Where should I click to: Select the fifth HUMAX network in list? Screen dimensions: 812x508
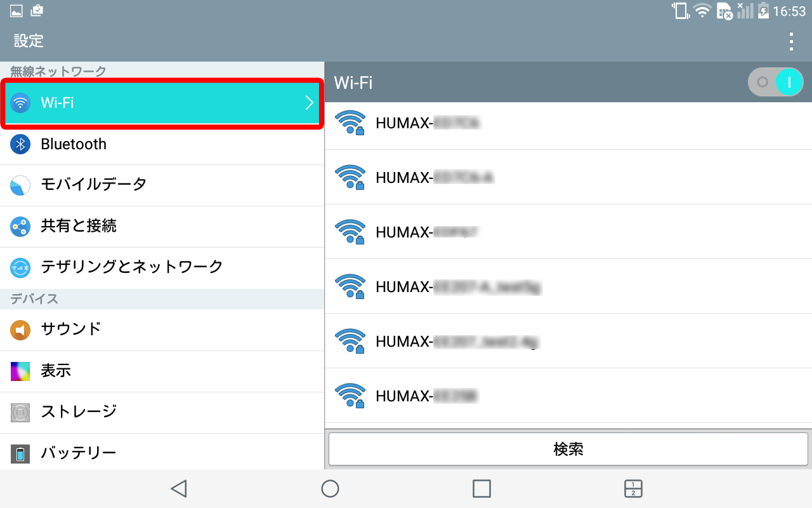pyautogui.click(x=568, y=342)
